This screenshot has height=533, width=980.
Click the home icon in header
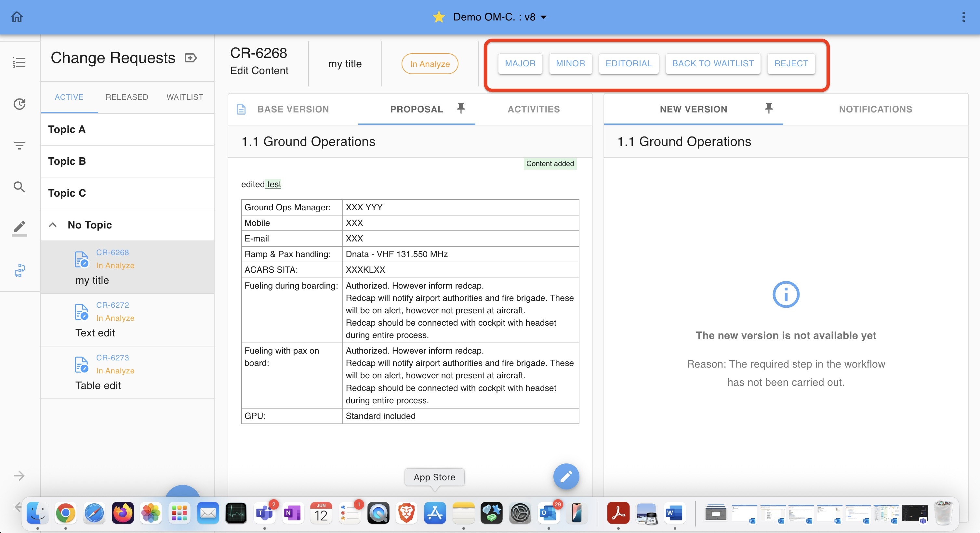[17, 17]
